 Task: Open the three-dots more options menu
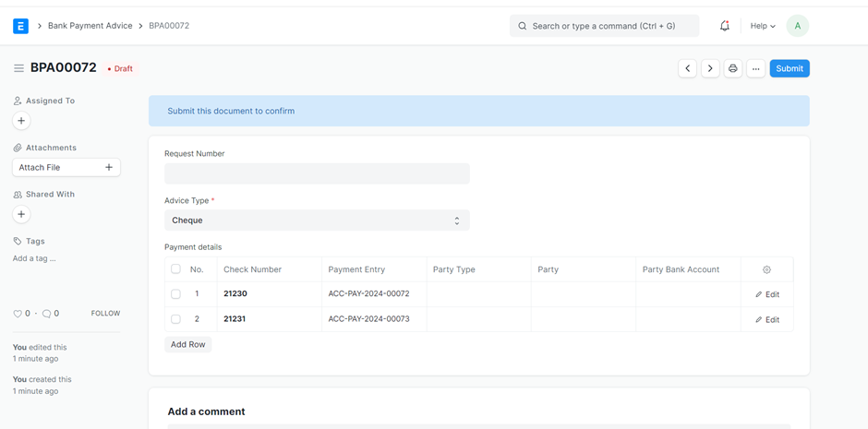755,68
